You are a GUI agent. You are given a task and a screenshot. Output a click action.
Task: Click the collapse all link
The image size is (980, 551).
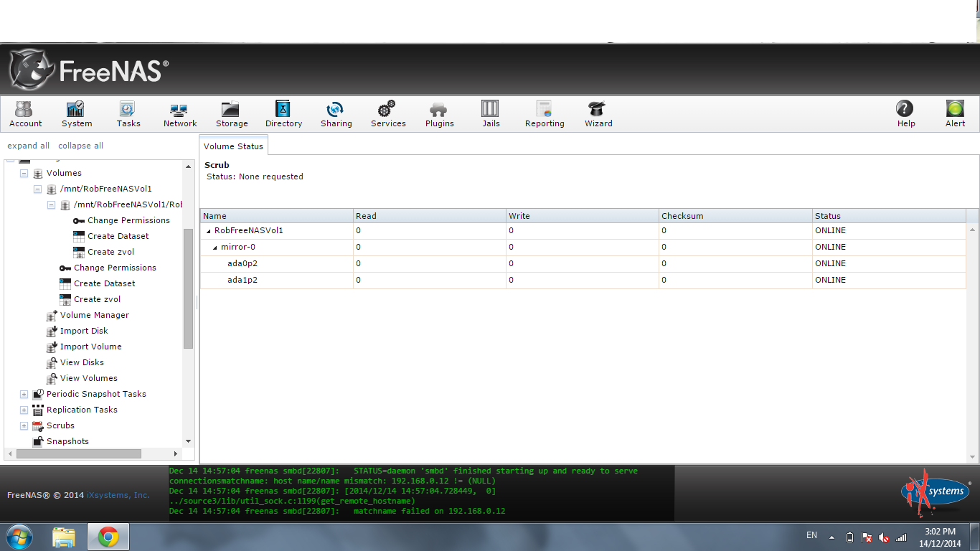pyautogui.click(x=80, y=146)
